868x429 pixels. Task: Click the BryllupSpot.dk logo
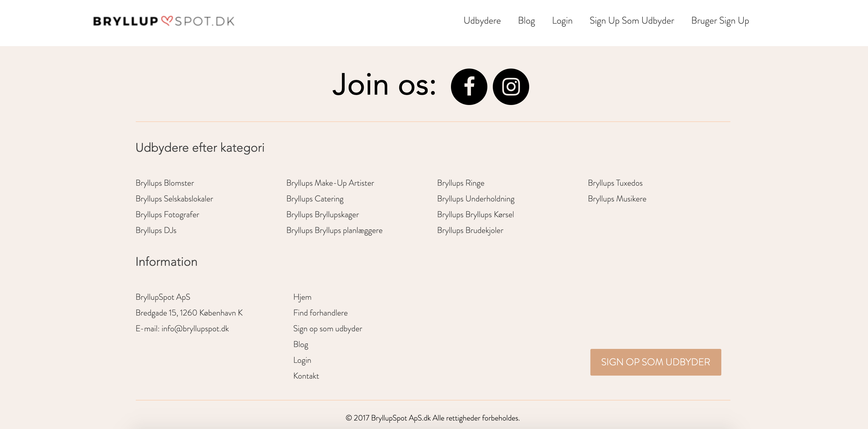(163, 21)
